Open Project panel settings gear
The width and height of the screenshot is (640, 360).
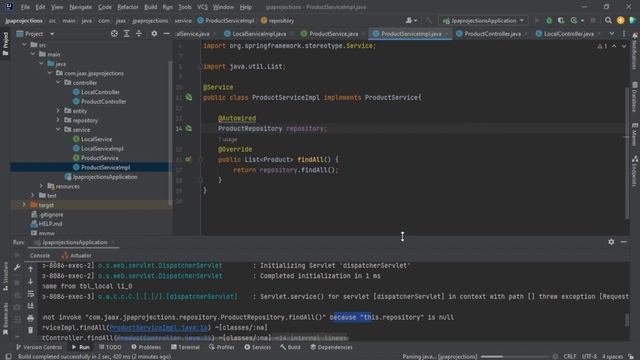pos(154,34)
